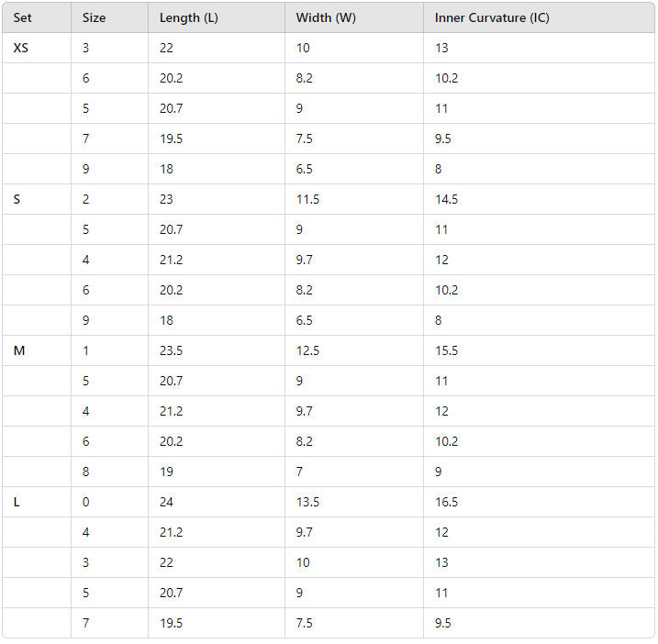
Task: Select size 1 in the M set
Action: 86,350
